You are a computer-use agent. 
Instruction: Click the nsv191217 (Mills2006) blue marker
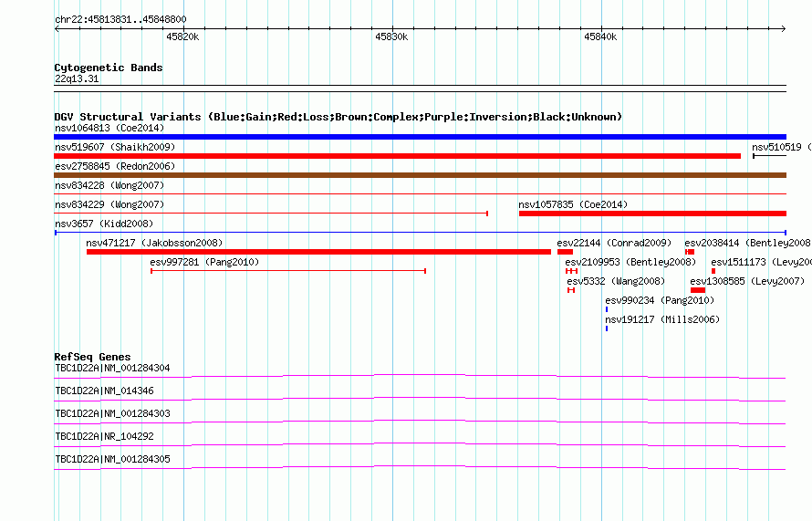[x=607, y=328]
